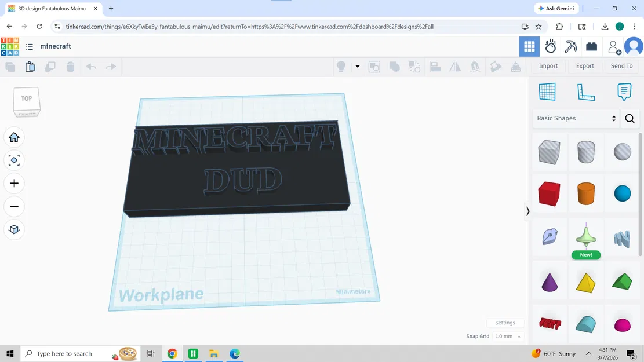This screenshot has height=362, width=644.
Task: Toggle orthographic perspective cube icon
Action: (x=14, y=229)
